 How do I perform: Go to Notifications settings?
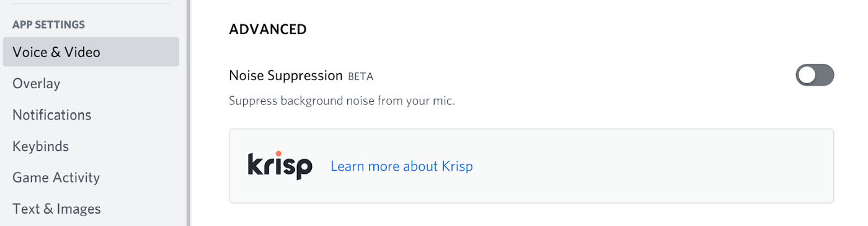coord(52,115)
